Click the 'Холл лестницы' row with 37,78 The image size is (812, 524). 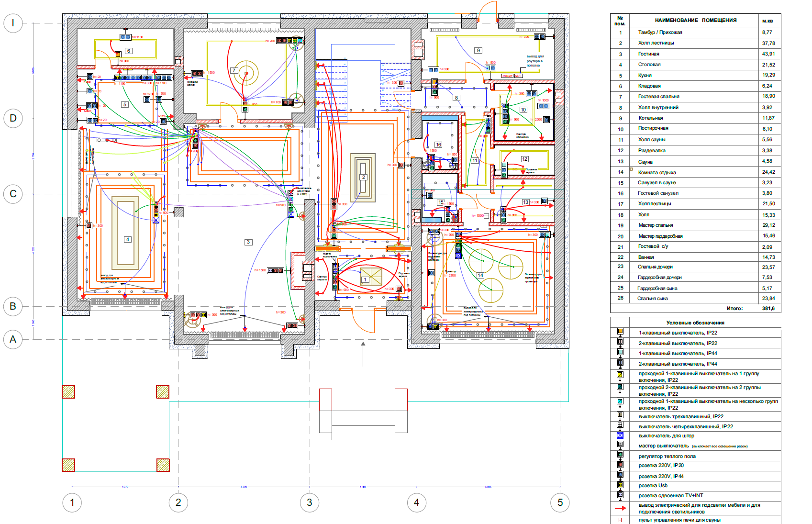[695, 43]
